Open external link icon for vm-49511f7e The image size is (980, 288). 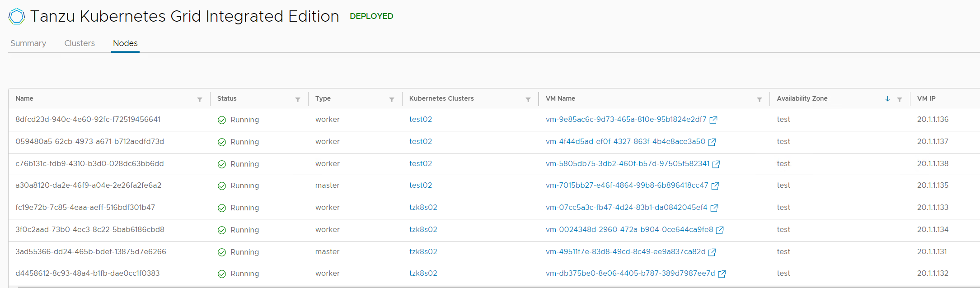click(712, 252)
